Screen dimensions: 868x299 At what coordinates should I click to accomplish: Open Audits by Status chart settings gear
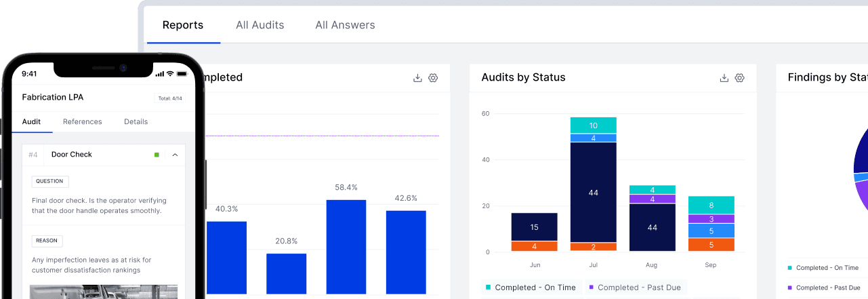point(740,78)
